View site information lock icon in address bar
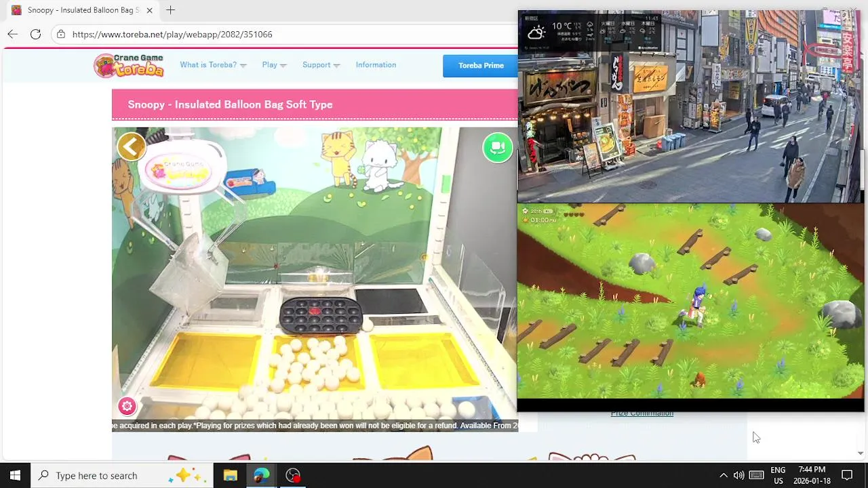Viewport: 868px width, 488px height. (61, 34)
